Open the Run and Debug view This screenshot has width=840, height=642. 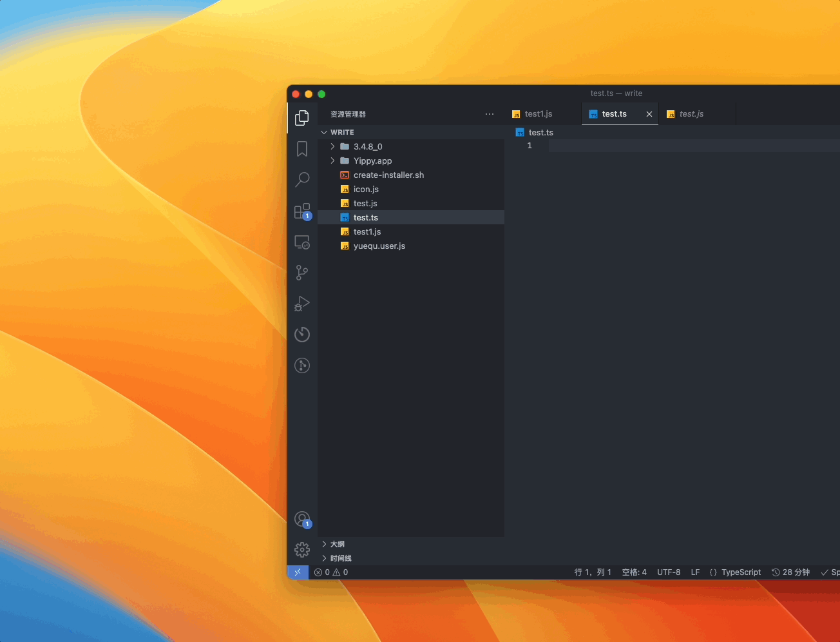tap(302, 304)
